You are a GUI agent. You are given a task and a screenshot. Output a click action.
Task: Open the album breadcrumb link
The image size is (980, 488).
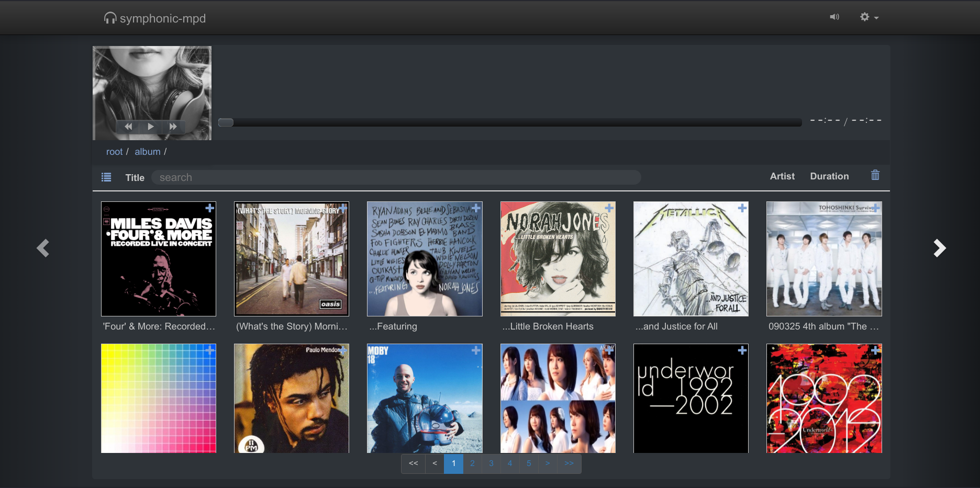tap(148, 152)
